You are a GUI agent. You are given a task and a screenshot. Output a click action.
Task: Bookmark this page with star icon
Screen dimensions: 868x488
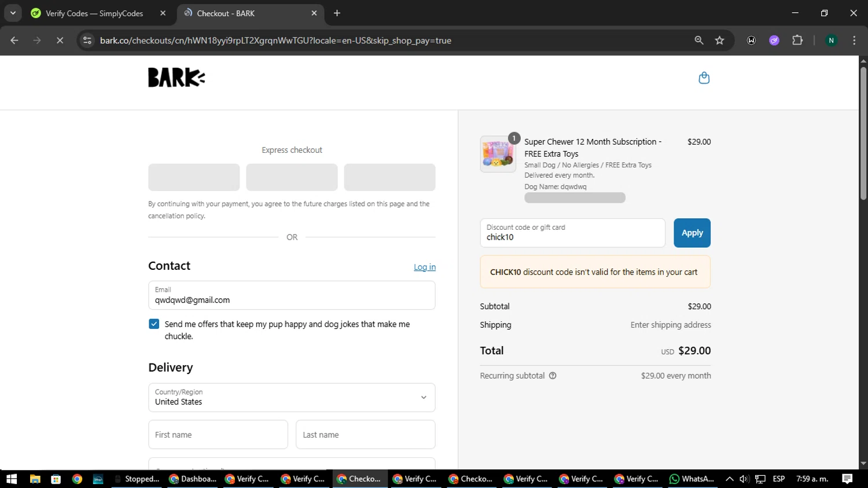pyautogui.click(x=719, y=41)
